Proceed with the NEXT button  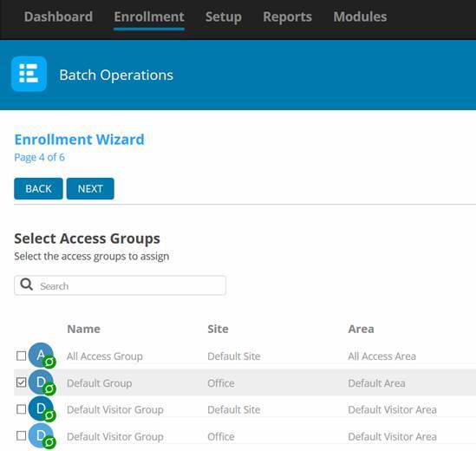point(90,188)
